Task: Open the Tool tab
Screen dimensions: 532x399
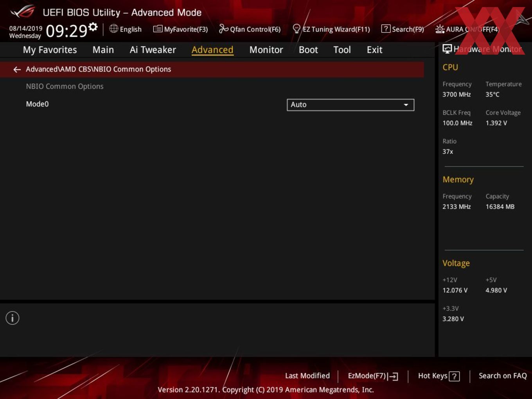Action: click(x=342, y=50)
